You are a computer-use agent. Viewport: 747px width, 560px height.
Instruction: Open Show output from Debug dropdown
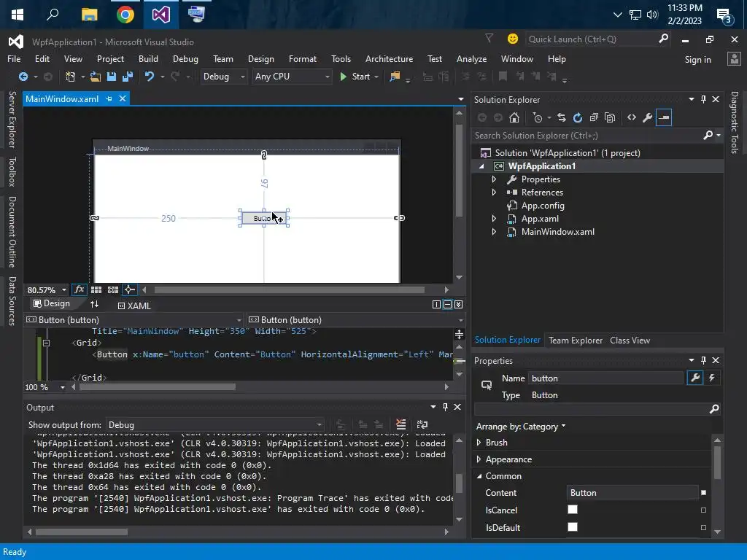coord(216,425)
